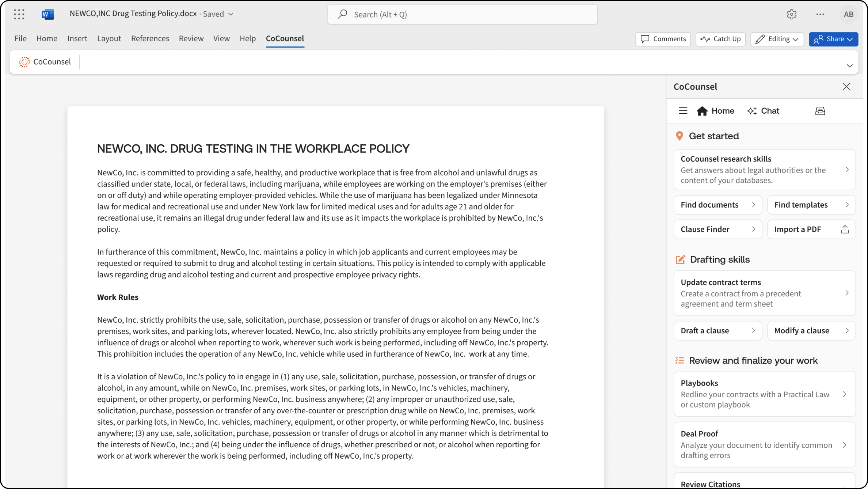
Task: Open the Clause Finder skill
Action: (x=717, y=229)
